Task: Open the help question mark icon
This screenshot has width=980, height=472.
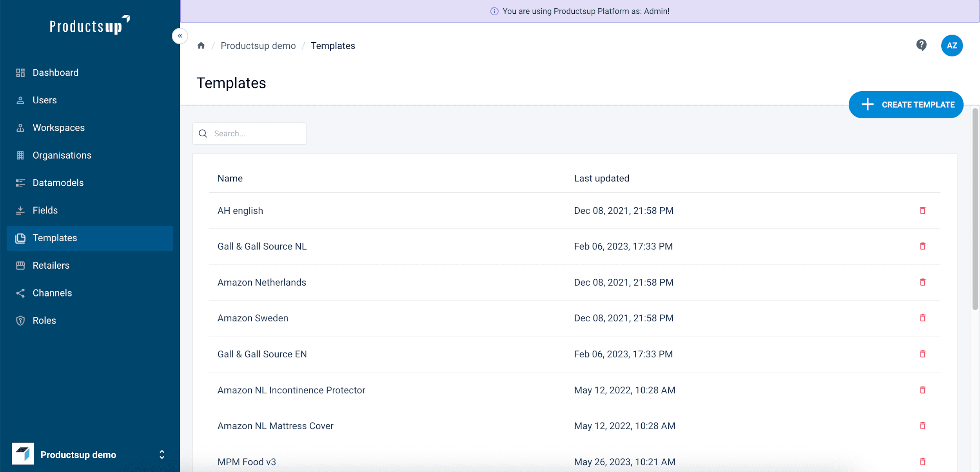Action: [921, 45]
